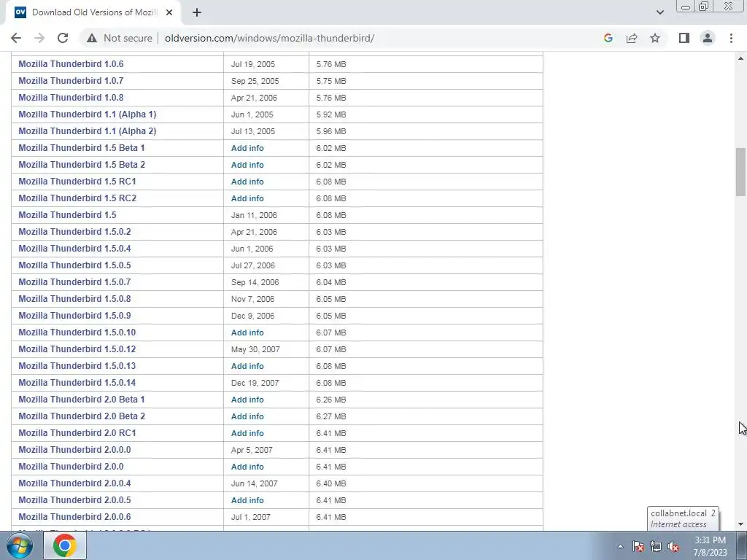Open Mozilla Thunderbird 1.5 Beta 2
747x560 pixels.
[82, 165]
